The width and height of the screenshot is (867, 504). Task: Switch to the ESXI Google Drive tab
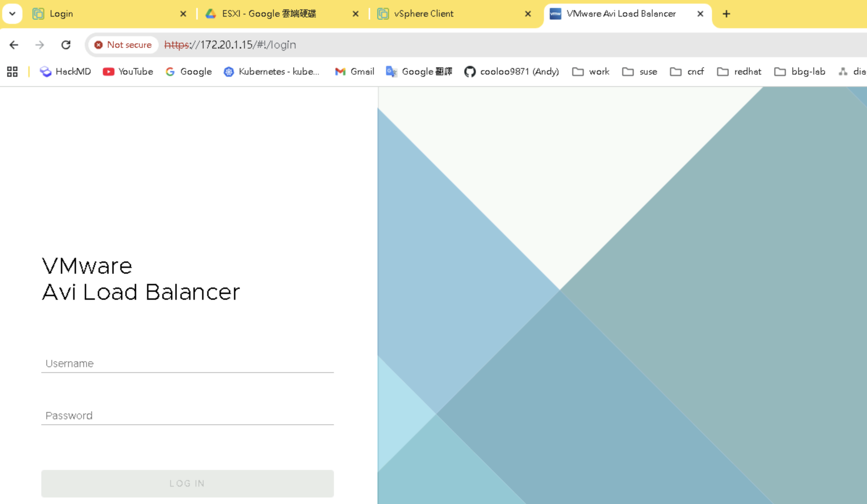coord(282,14)
